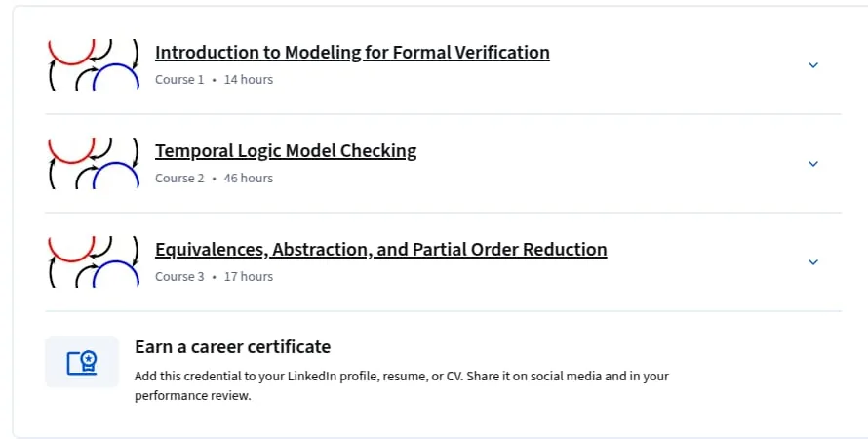Click the '17 hours' duration label

click(x=249, y=277)
